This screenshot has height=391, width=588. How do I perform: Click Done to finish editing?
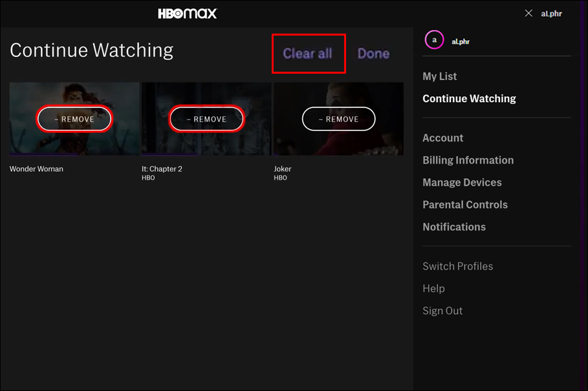point(373,54)
